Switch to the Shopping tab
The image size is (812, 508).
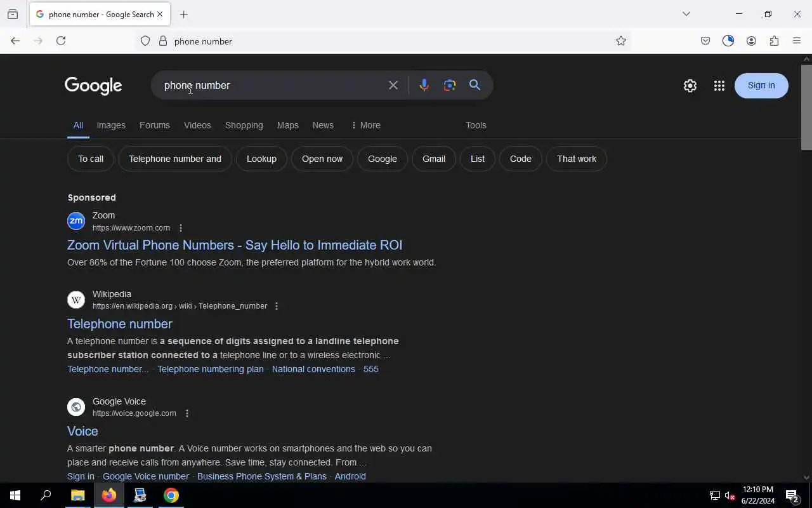244,125
